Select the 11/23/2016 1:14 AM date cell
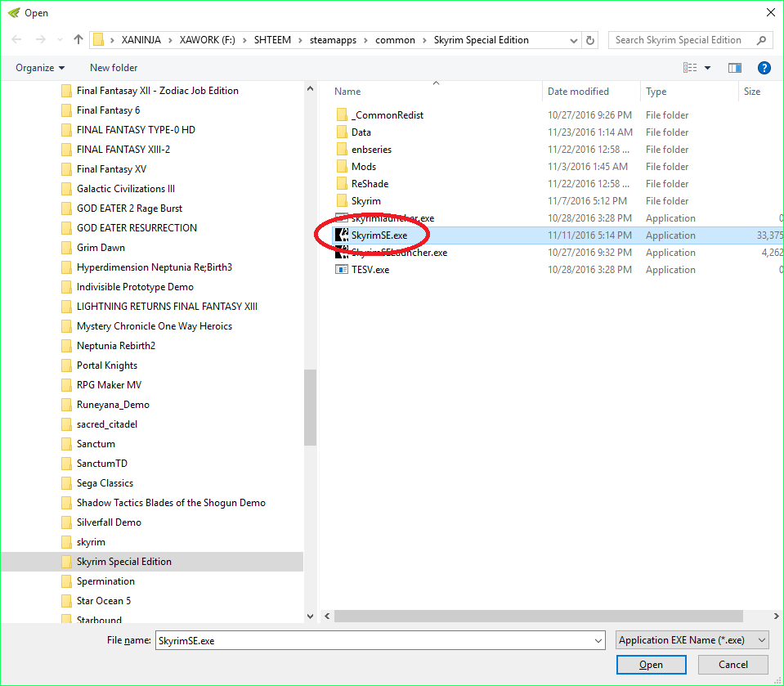This screenshot has height=686, width=784. [x=590, y=132]
